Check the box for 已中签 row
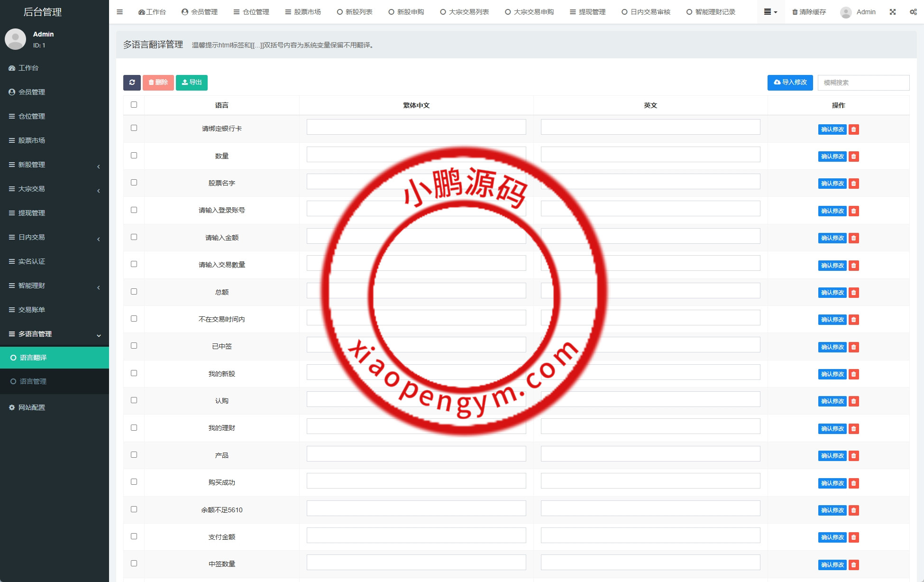924x582 pixels. [134, 345]
